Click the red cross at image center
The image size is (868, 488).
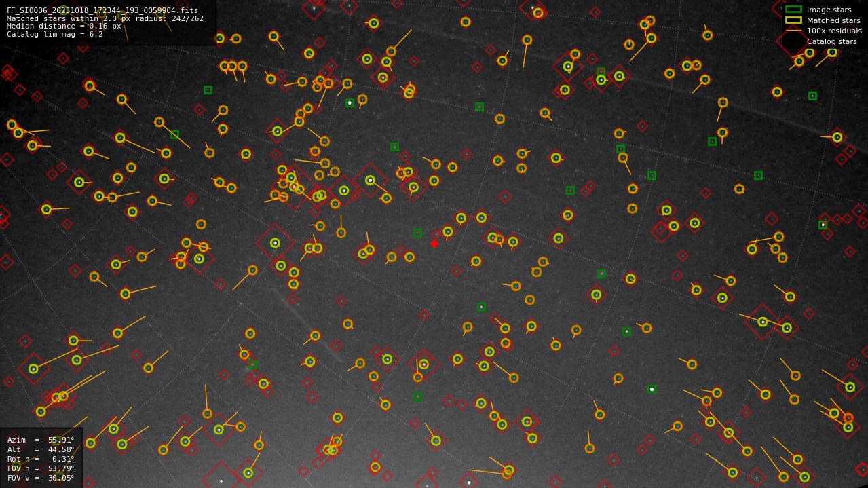[x=434, y=244]
